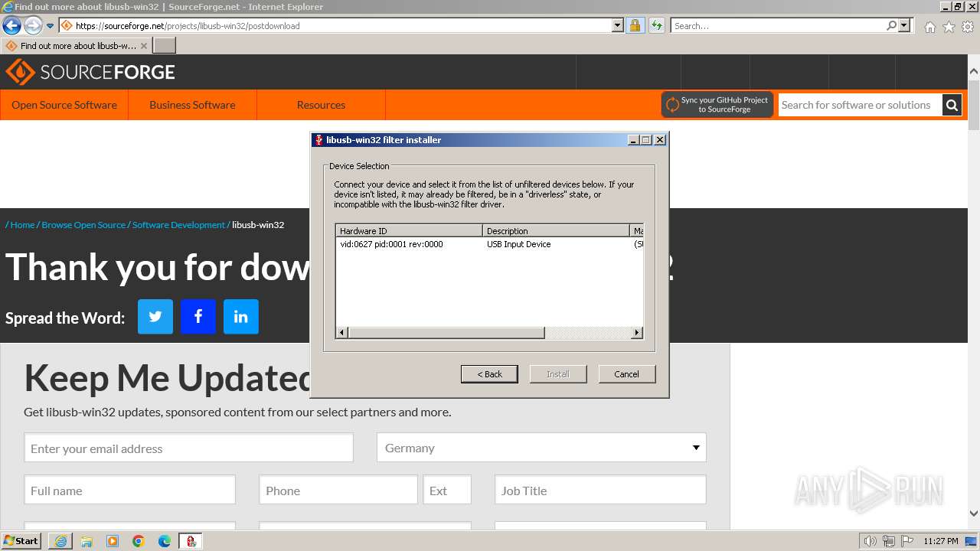Click the < Back button in installer
Screen dimensions: 980x551
click(489, 373)
